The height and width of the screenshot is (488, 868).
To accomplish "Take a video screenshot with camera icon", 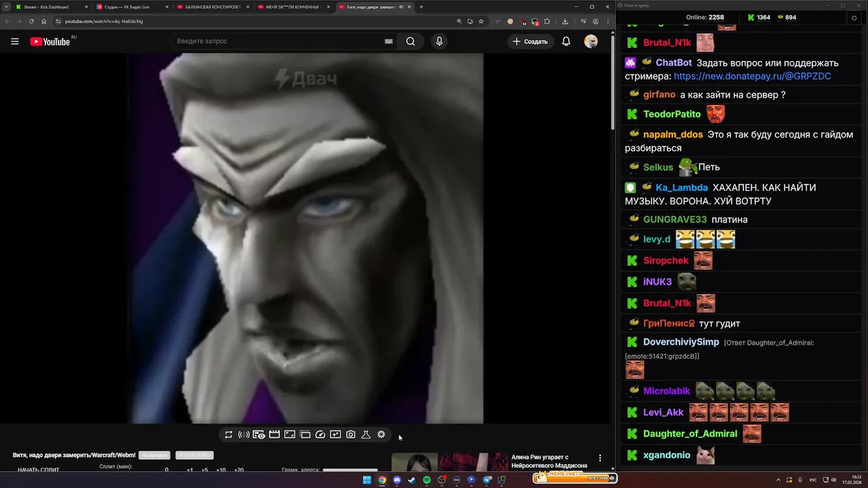I will click(x=351, y=434).
